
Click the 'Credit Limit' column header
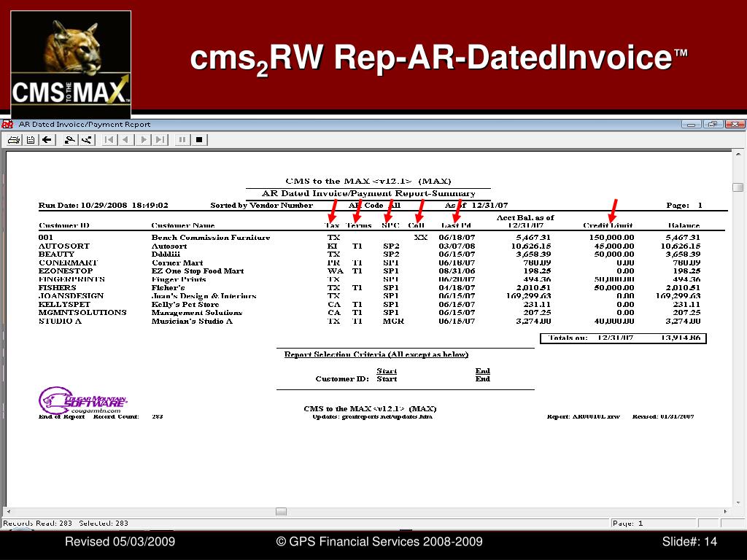tap(608, 225)
